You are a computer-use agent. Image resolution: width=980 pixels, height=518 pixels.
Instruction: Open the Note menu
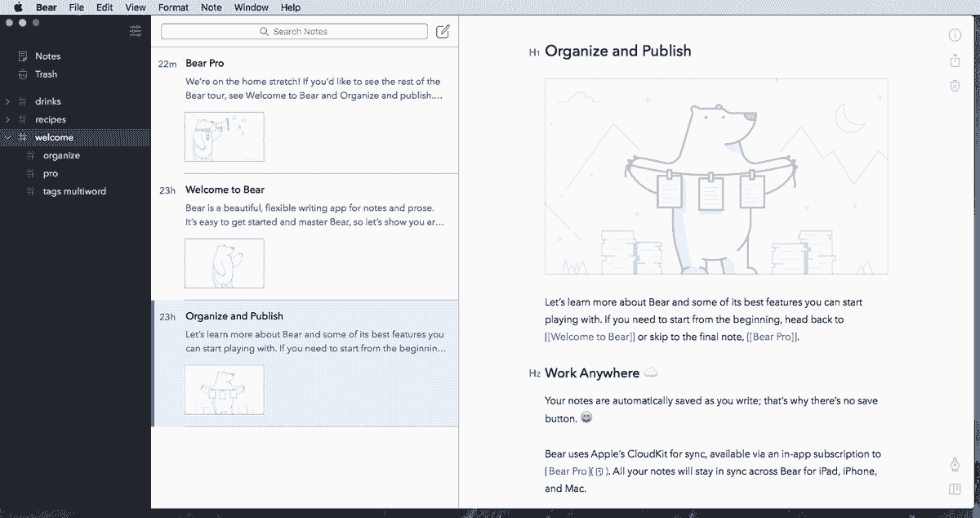point(212,7)
